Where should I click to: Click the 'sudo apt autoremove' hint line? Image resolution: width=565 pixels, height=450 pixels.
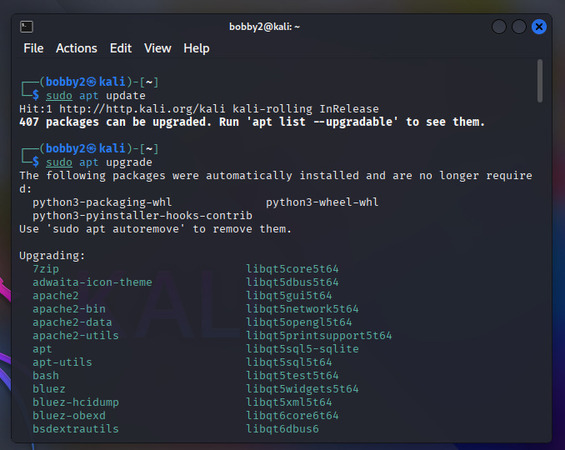coord(155,229)
